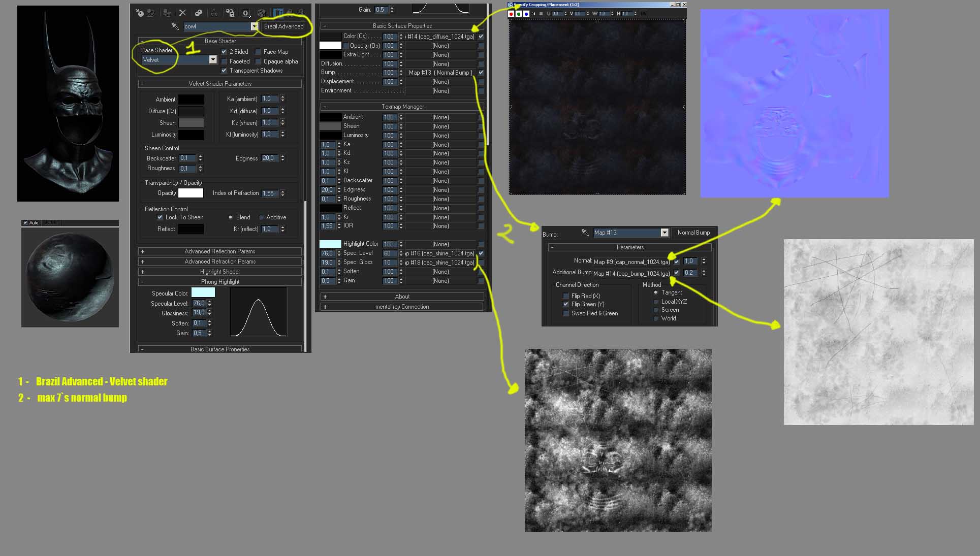The image size is (980, 556).
Task: Uncheck Flip Green (Y) option
Action: (565, 304)
